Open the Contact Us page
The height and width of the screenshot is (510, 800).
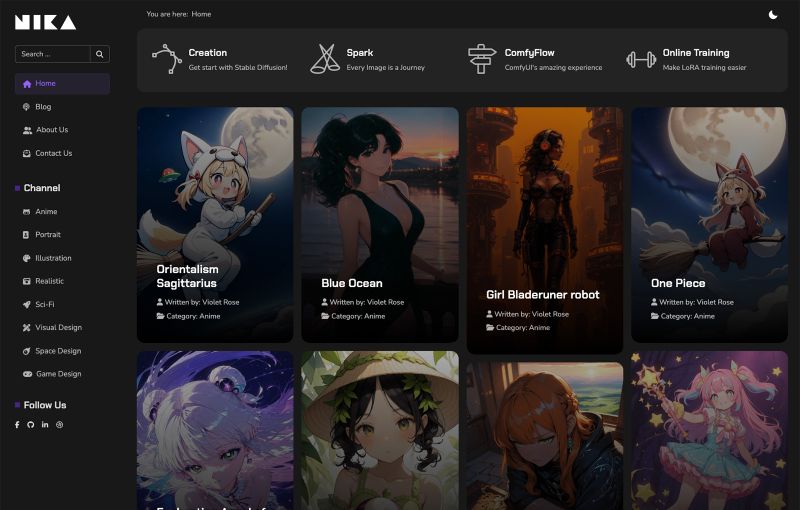(x=53, y=154)
